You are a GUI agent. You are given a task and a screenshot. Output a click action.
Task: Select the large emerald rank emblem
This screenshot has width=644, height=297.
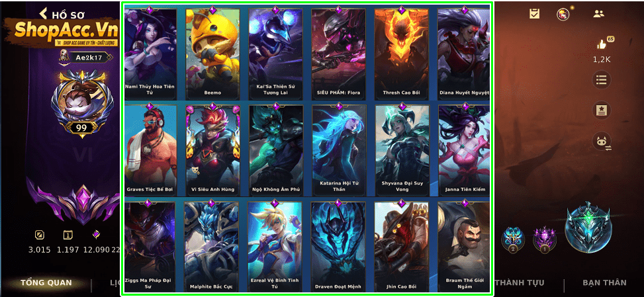(588, 227)
